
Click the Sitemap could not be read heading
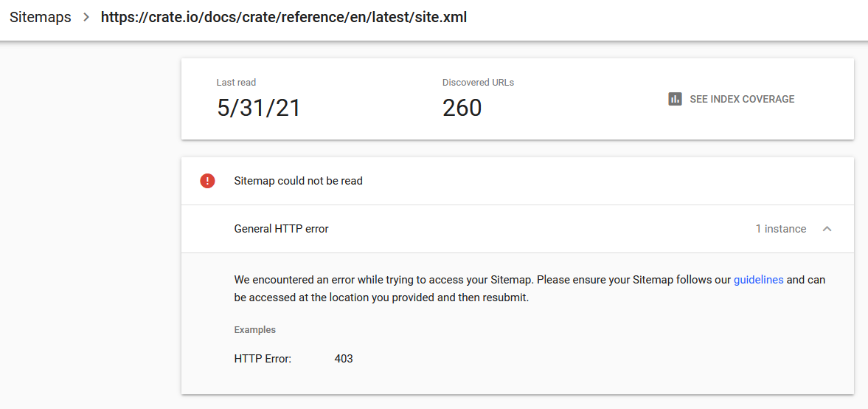(299, 181)
